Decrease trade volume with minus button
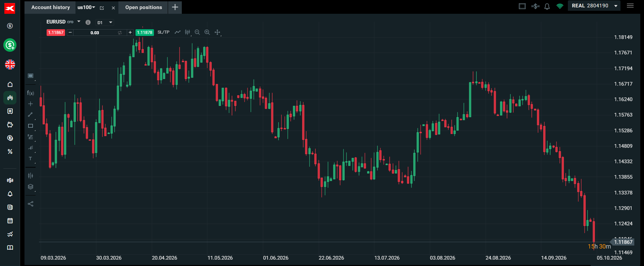Viewport: 644px width, 266px height. pyautogui.click(x=70, y=33)
